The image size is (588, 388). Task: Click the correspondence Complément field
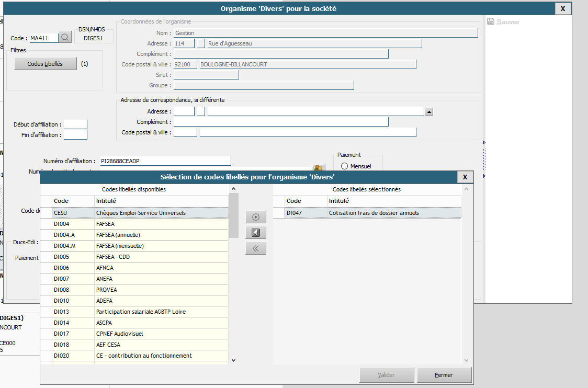(281, 122)
